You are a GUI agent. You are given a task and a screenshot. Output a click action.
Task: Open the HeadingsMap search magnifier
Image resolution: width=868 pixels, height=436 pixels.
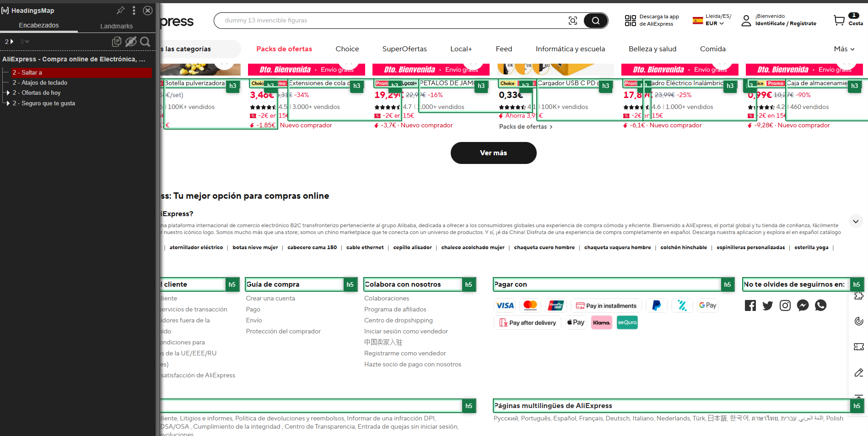tap(145, 42)
